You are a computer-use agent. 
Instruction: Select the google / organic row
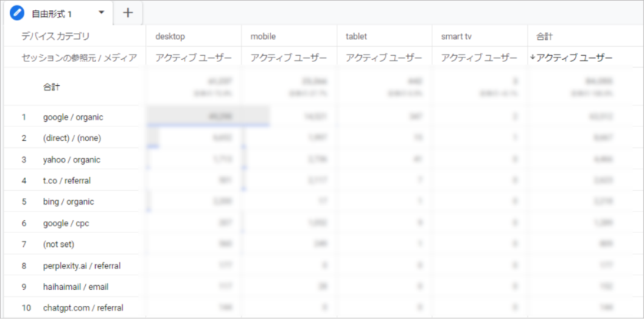click(x=73, y=117)
